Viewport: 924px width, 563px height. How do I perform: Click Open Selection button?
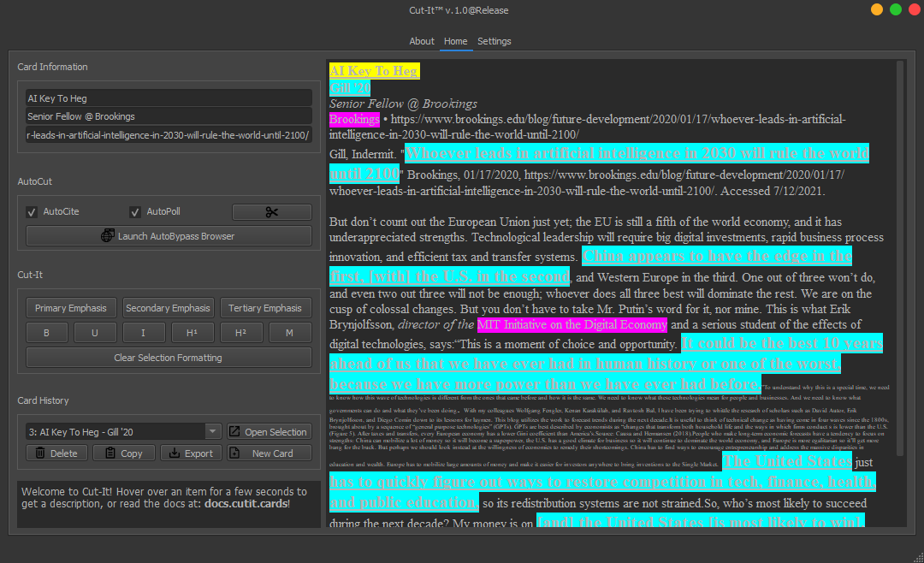click(x=269, y=431)
